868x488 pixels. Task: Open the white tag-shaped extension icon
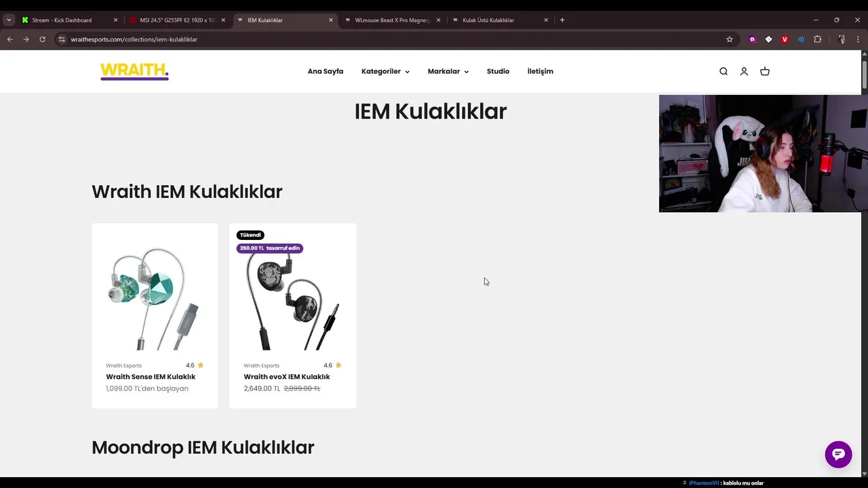tap(768, 39)
